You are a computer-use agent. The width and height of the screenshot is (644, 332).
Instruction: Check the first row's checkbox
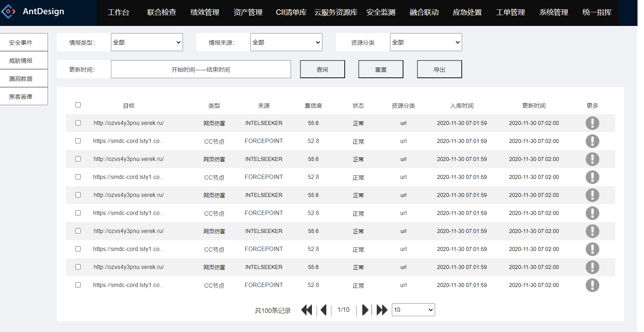click(x=78, y=123)
